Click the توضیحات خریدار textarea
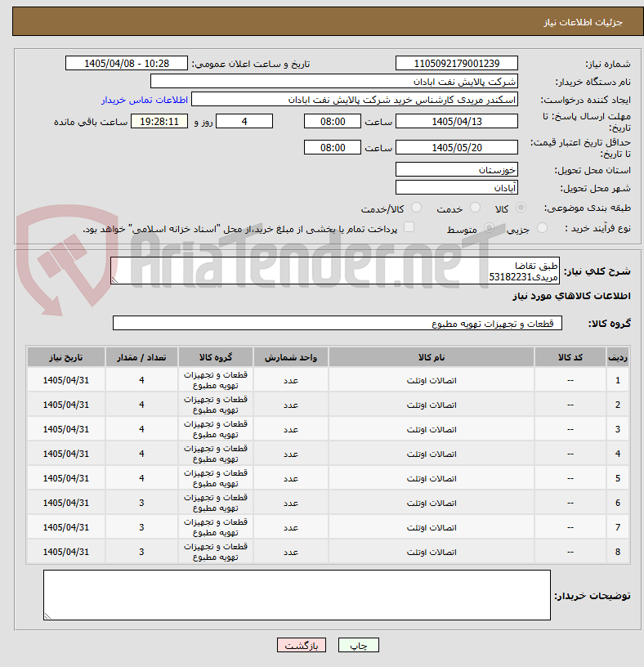644x667 pixels. pyautogui.click(x=297, y=595)
